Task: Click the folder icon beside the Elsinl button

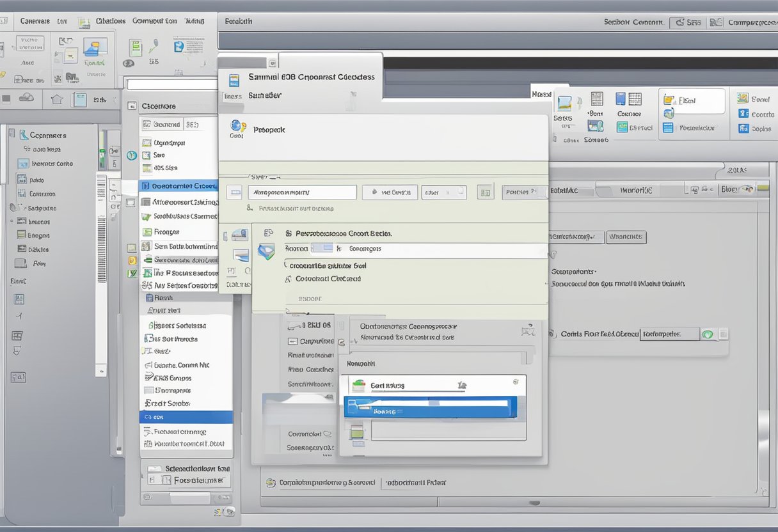Action: pos(669,100)
